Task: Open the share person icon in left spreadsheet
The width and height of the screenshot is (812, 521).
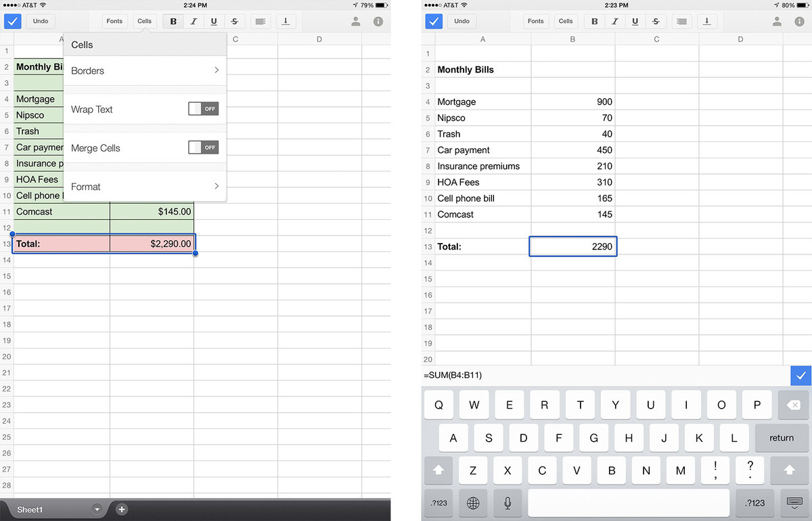Action: click(355, 21)
